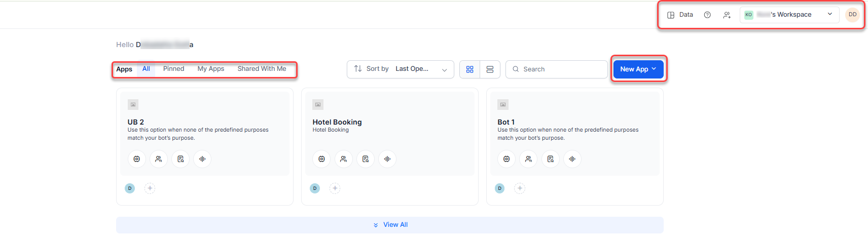Select the Pinned tab
The width and height of the screenshot is (868, 239).
click(x=173, y=69)
